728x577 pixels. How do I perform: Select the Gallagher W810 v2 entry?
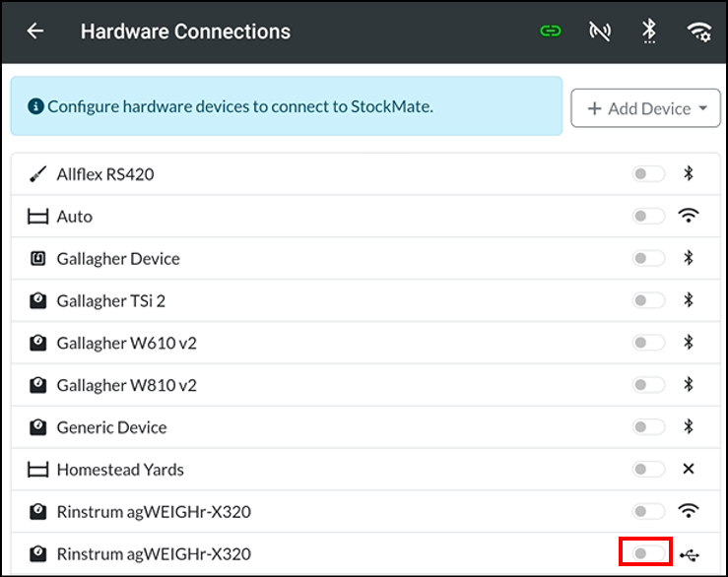(x=365, y=385)
